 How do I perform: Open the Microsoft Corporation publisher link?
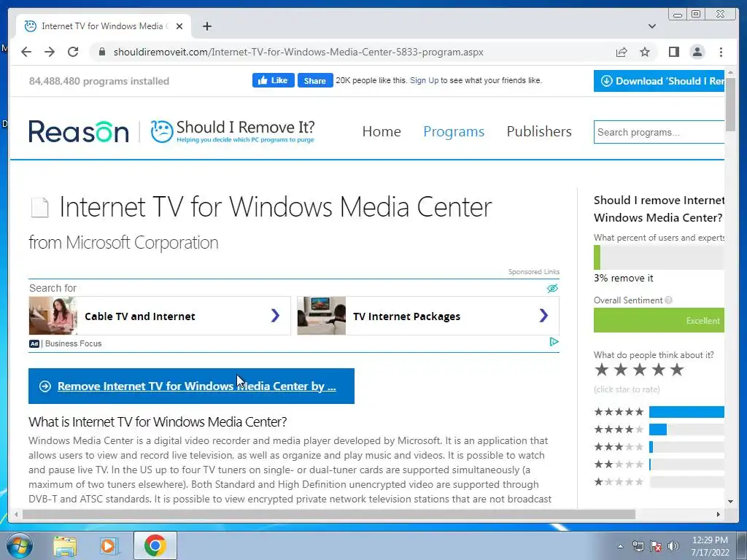pos(142,242)
